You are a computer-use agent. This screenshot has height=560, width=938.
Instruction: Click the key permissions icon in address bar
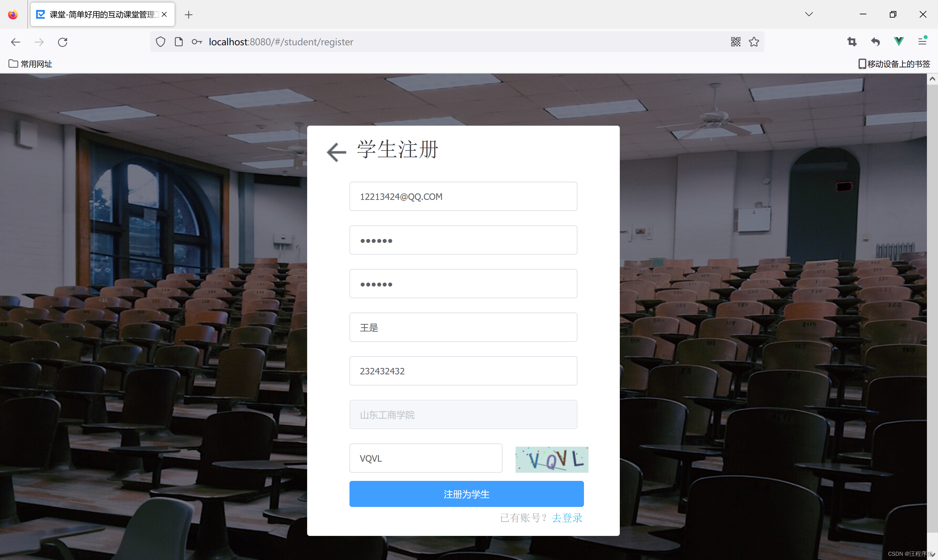point(197,42)
